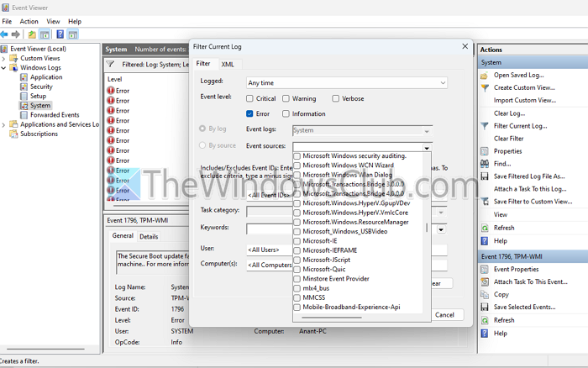The height and width of the screenshot is (368, 588).
Task: Check the Microsoft-IE event source
Action: (x=297, y=241)
